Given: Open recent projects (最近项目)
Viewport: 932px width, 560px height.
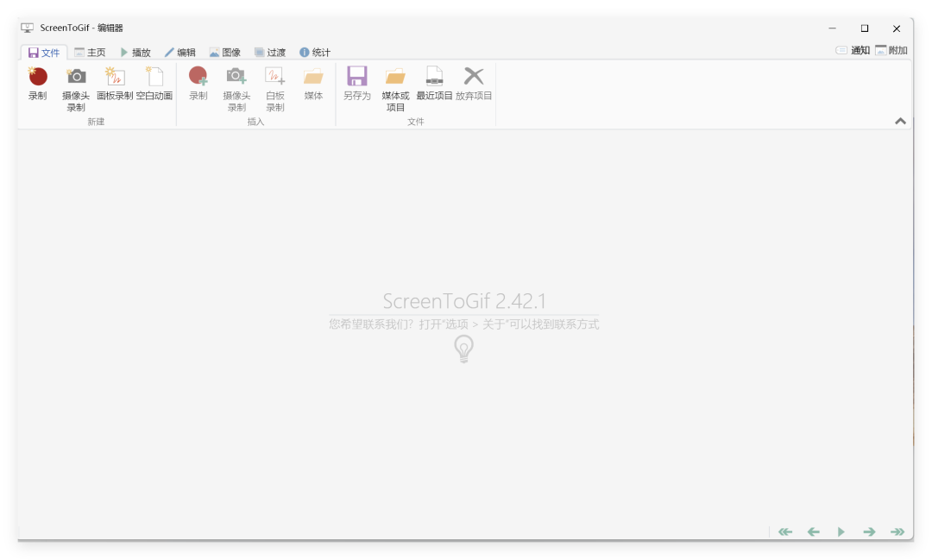Looking at the screenshot, I should click(434, 84).
